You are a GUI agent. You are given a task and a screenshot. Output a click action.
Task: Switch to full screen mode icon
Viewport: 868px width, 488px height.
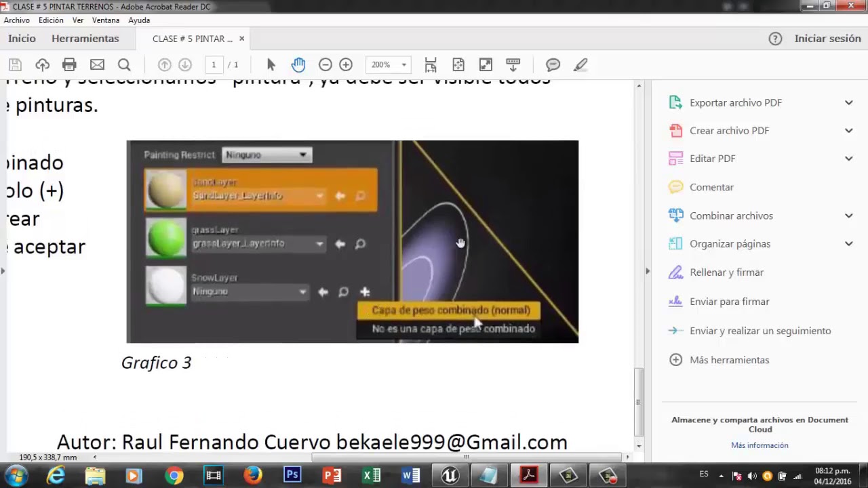tap(486, 65)
